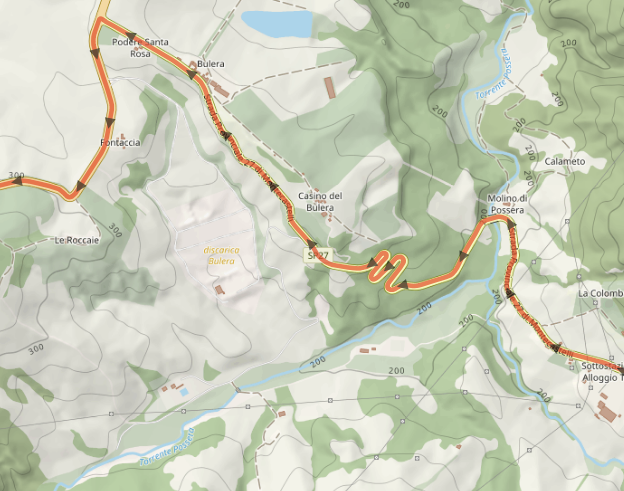Click the discarica Bulera building icon
The width and height of the screenshot is (624, 491).
pyautogui.click(x=219, y=289)
